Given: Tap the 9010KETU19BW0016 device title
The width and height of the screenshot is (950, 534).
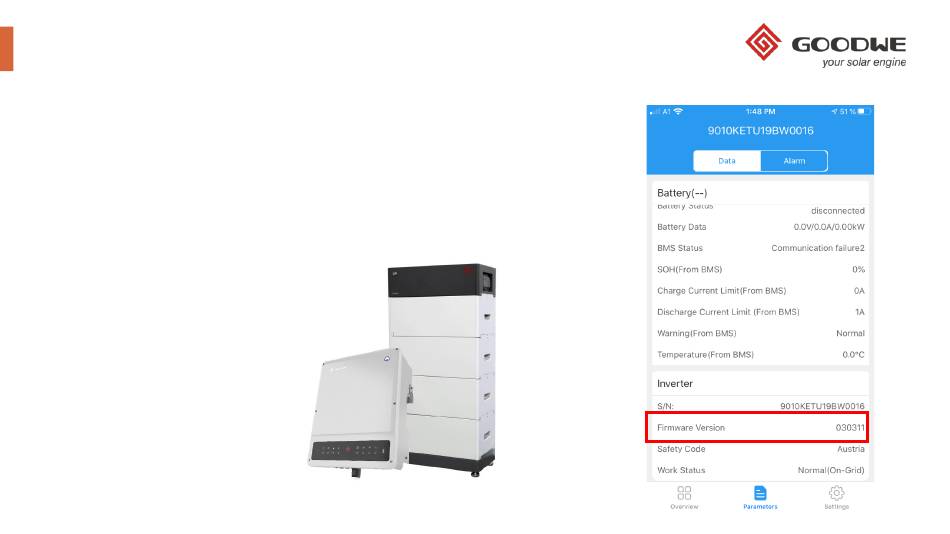Looking at the screenshot, I should [x=760, y=130].
